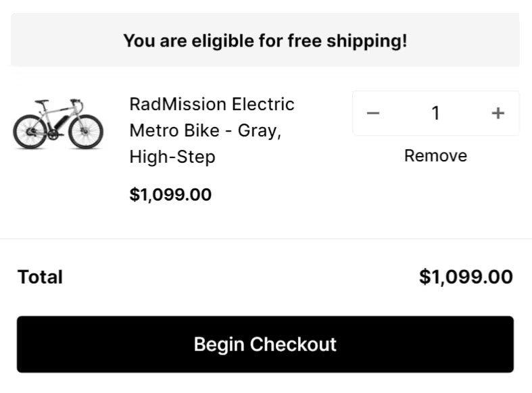Viewport: 532px width, 393px height.
Task: Click the RadMission bike product image
Action: pos(58,124)
